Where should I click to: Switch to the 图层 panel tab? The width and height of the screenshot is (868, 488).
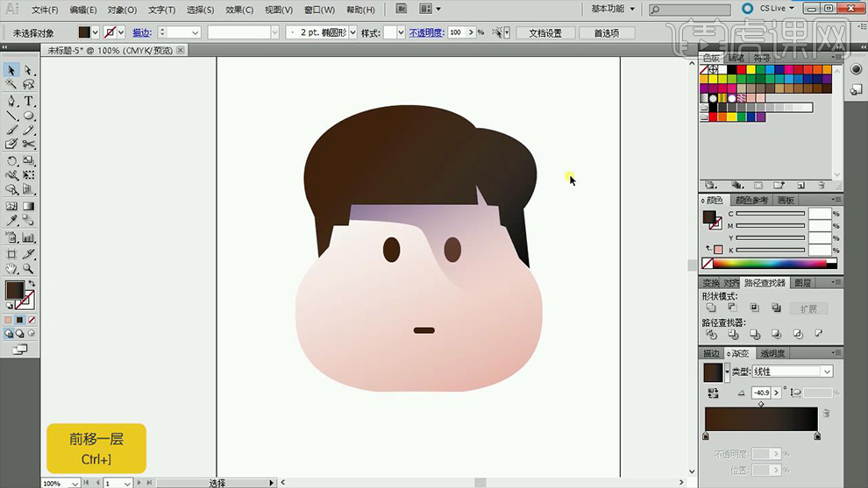point(802,283)
